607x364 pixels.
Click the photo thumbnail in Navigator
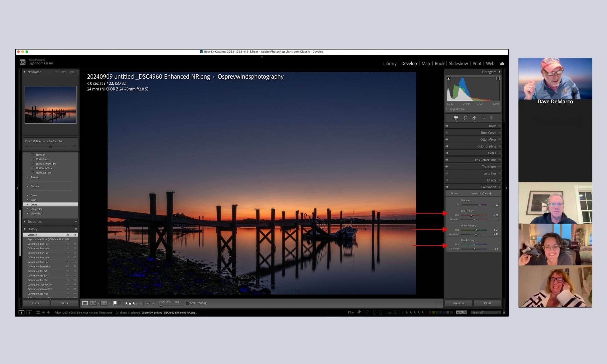[x=50, y=105]
